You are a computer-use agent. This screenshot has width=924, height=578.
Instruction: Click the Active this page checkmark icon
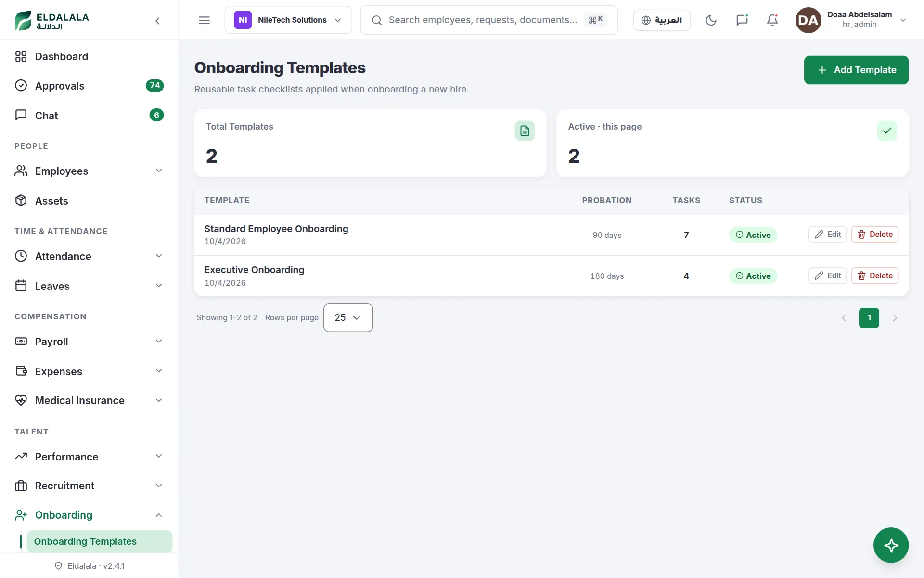click(887, 131)
